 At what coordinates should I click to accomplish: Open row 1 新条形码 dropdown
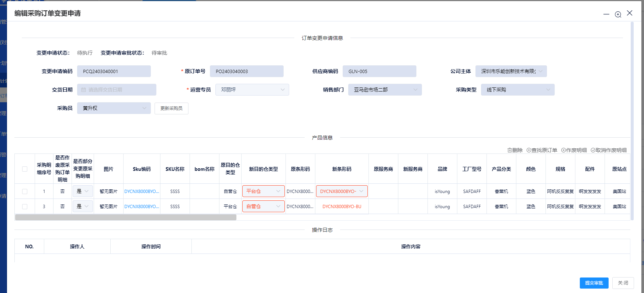(x=342, y=191)
